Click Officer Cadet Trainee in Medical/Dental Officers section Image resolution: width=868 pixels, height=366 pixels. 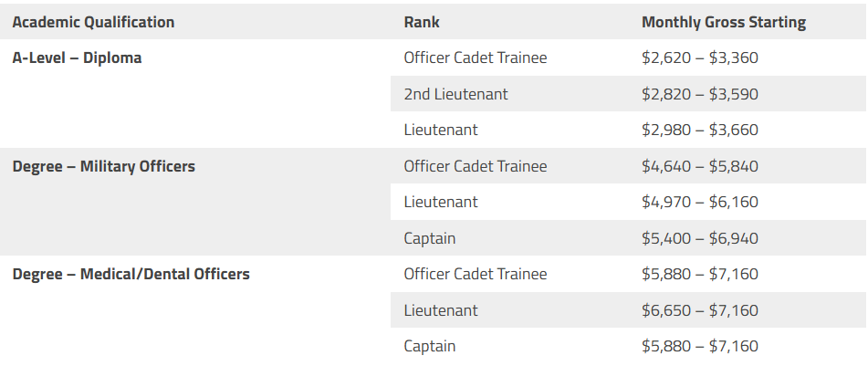476,274
